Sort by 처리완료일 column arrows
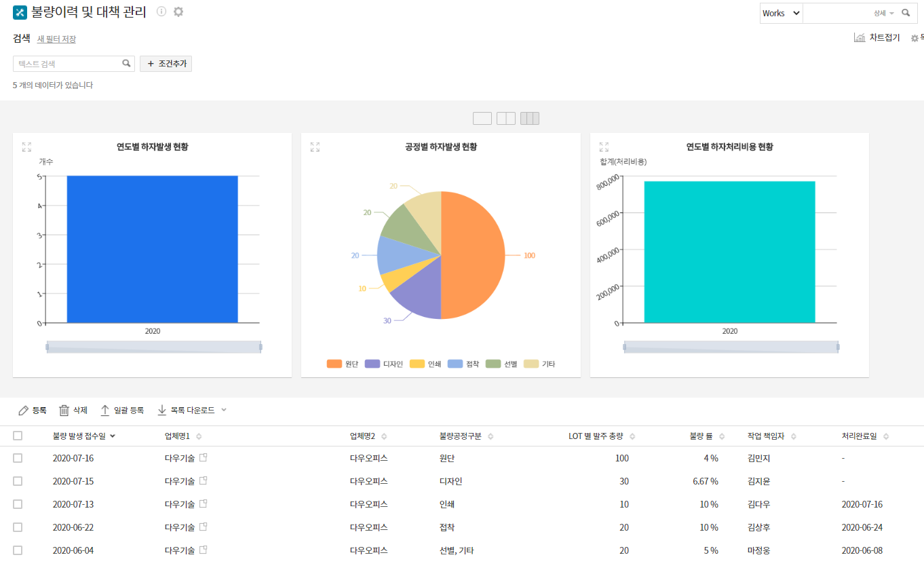The height and width of the screenshot is (570, 924). 886,436
